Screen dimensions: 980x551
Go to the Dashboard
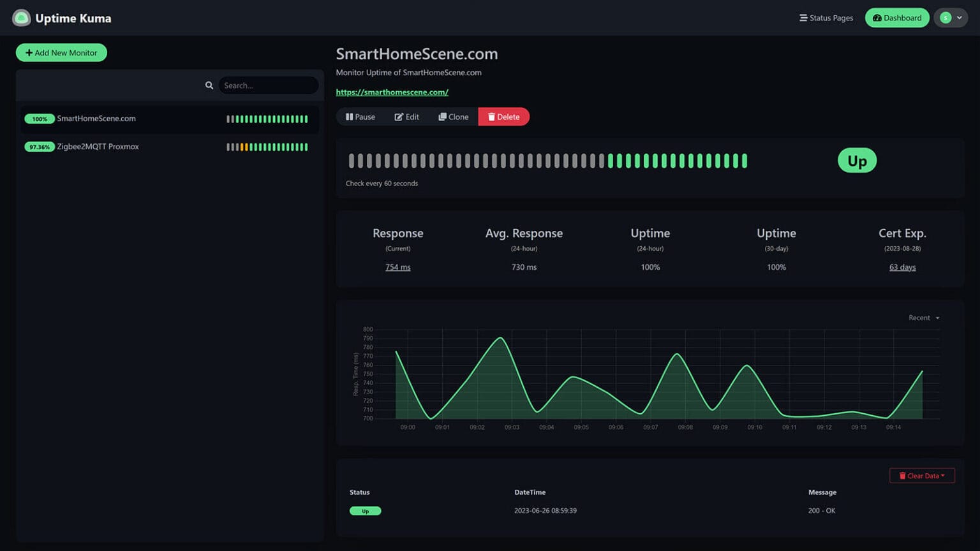point(897,18)
